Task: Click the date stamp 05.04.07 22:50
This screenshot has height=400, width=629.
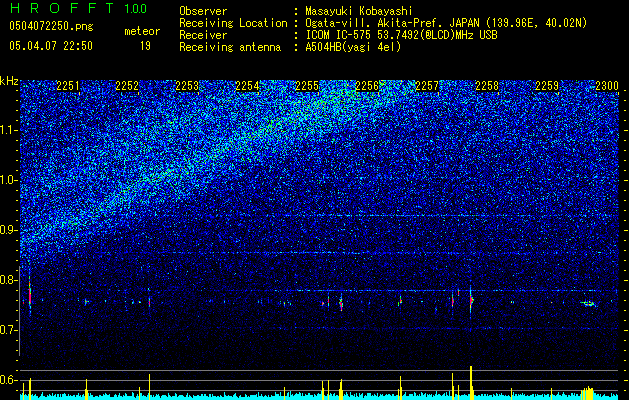Action: click(51, 46)
